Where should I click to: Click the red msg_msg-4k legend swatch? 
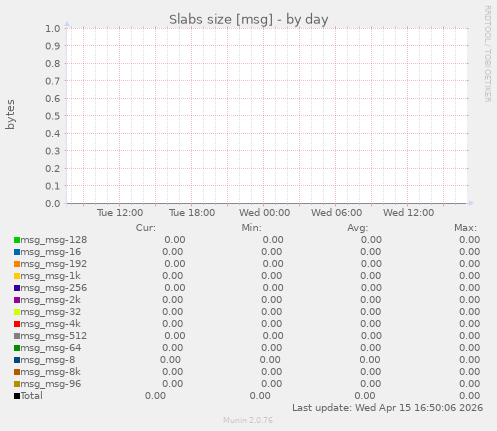click(x=17, y=324)
